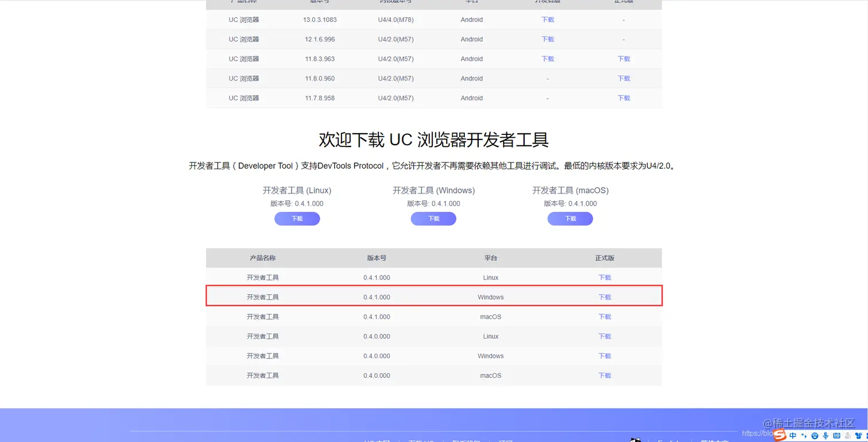Download the Windows developer tool via purple button
The image size is (868, 442).
click(x=433, y=219)
